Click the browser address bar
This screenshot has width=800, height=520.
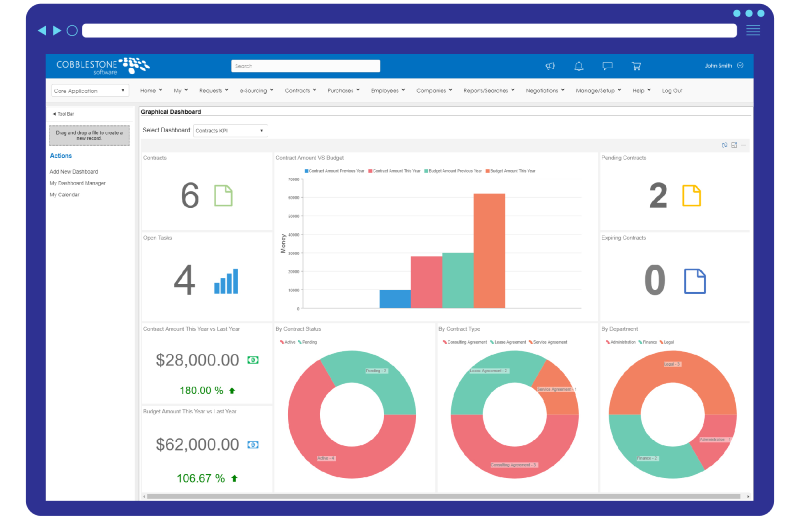pyautogui.click(x=409, y=31)
